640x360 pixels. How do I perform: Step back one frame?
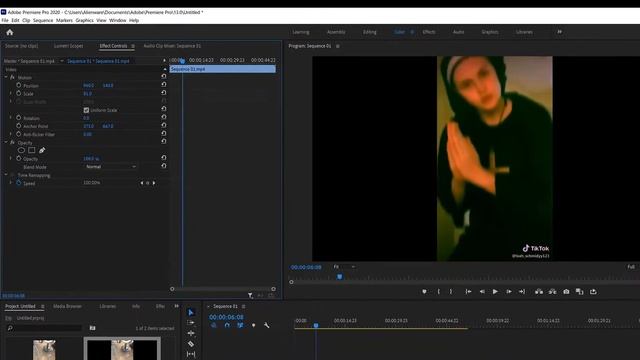coord(482,291)
